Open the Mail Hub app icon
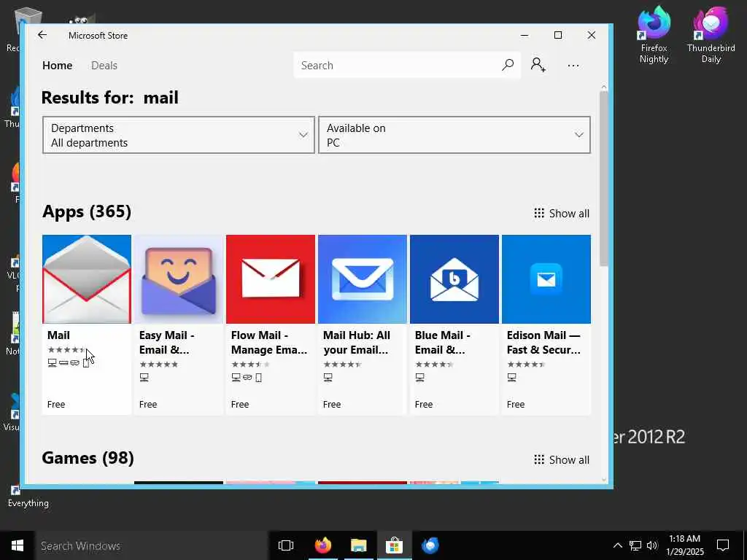This screenshot has height=560, width=747. tap(363, 279)
